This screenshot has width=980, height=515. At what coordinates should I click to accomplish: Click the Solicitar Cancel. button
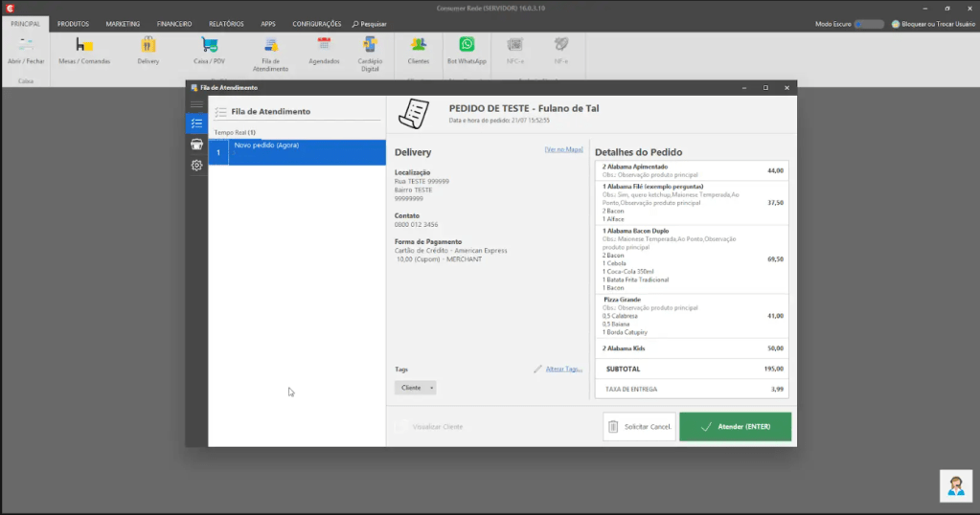pyautogui.click(x=639, y=426)
